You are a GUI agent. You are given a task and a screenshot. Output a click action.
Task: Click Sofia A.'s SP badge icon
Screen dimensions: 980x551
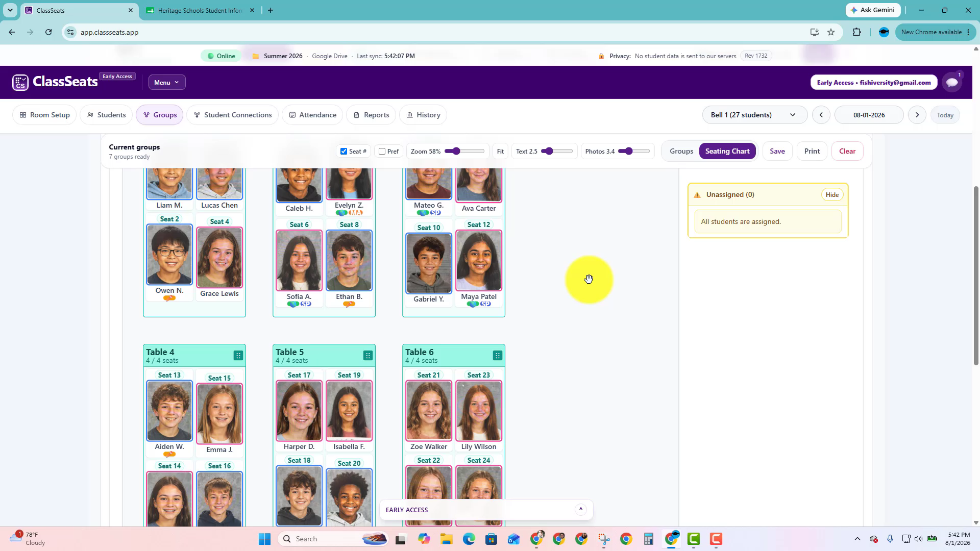306,304
